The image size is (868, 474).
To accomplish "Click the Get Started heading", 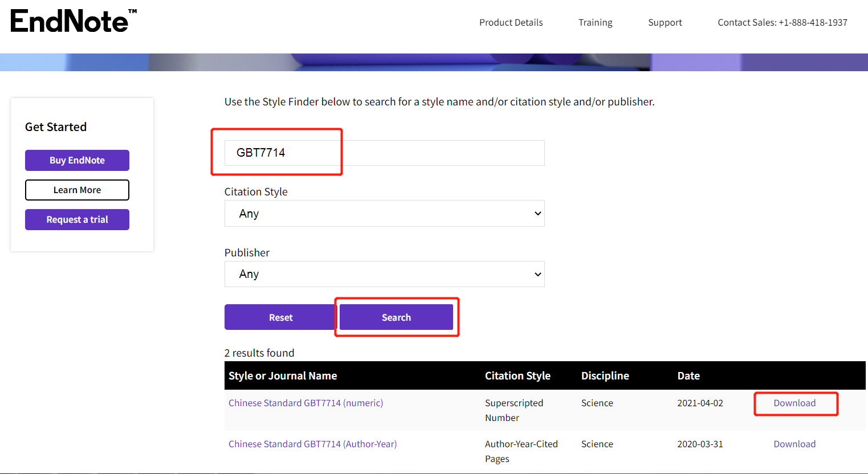I will [x=56, y=127].
